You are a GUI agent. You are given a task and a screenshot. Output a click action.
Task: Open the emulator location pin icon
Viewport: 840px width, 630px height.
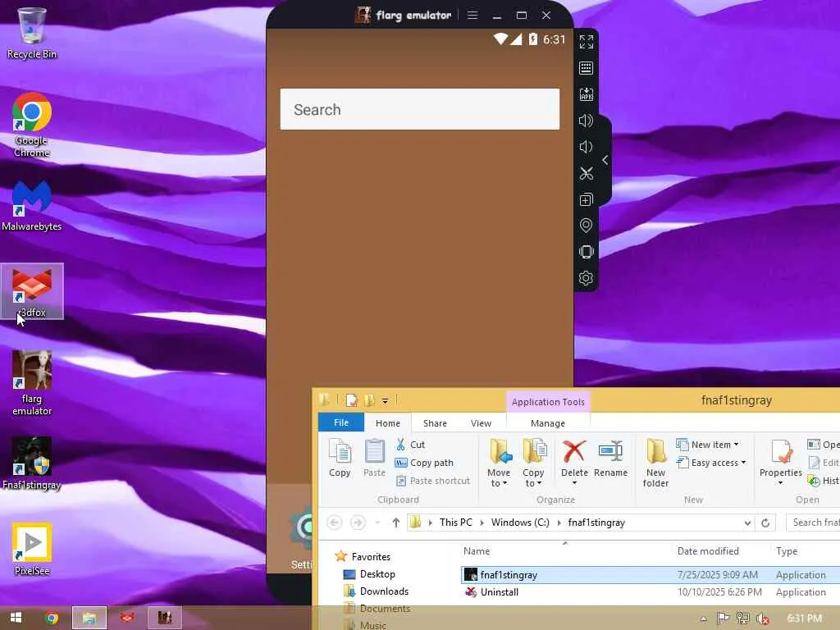586,226
